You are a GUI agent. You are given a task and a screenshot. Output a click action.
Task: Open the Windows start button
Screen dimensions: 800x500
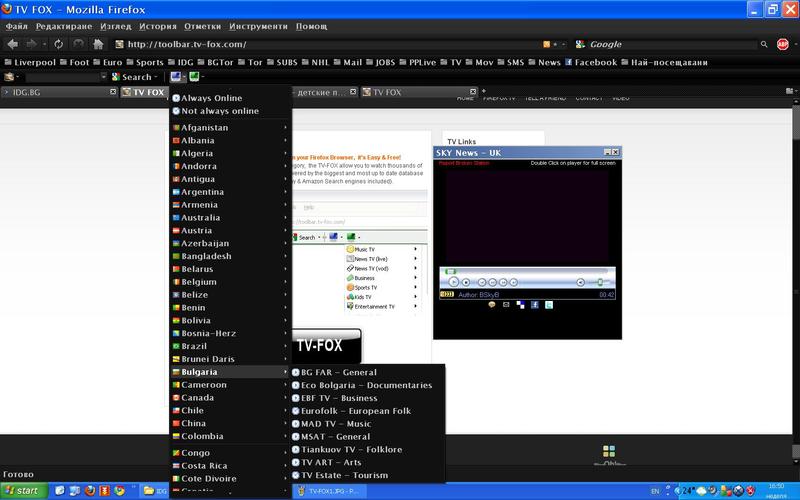(x=24, y=491)
